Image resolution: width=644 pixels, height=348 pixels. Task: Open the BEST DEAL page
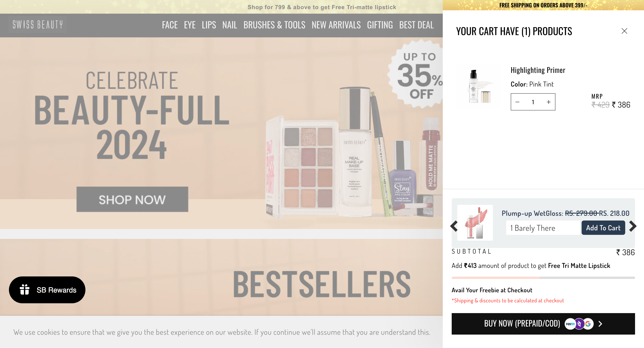click(x=416, y=25)
